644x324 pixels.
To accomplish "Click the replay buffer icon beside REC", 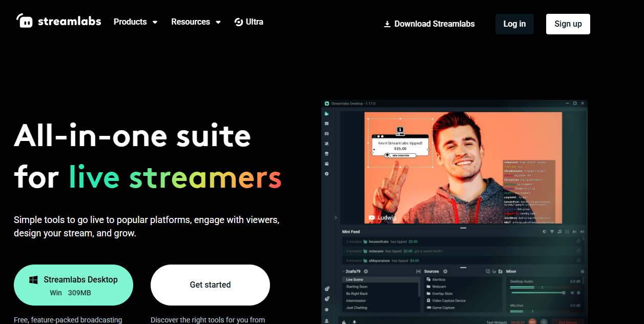I will point(544,322).
